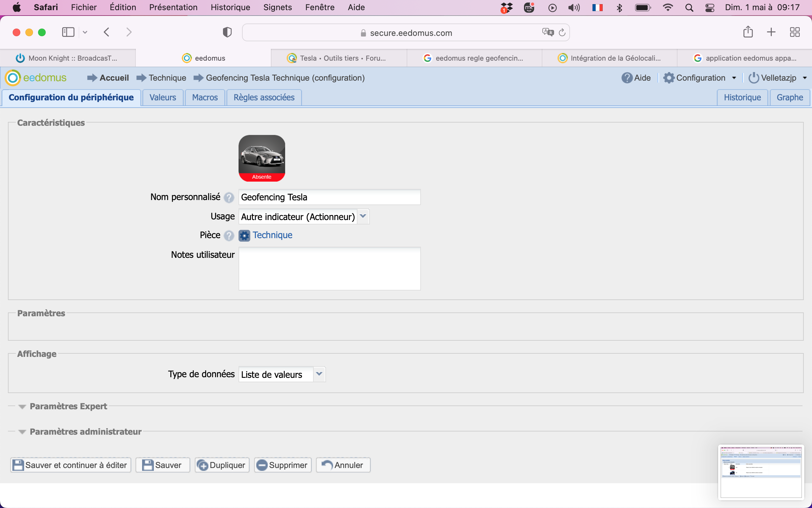Switch to the Valeurs tab

point(163,97)
